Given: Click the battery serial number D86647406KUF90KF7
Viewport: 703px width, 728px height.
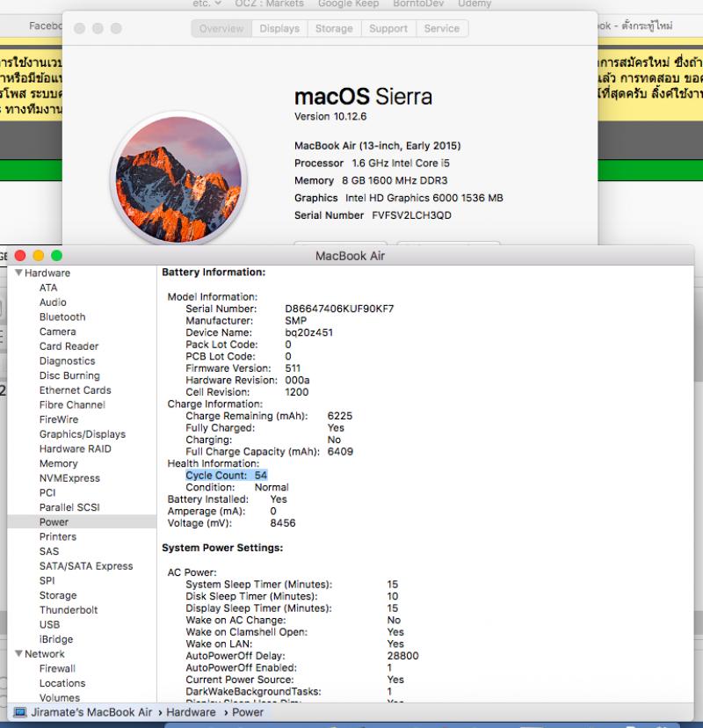Looking at the screenshot, I should pyautogui.click(x=339, y=309).
